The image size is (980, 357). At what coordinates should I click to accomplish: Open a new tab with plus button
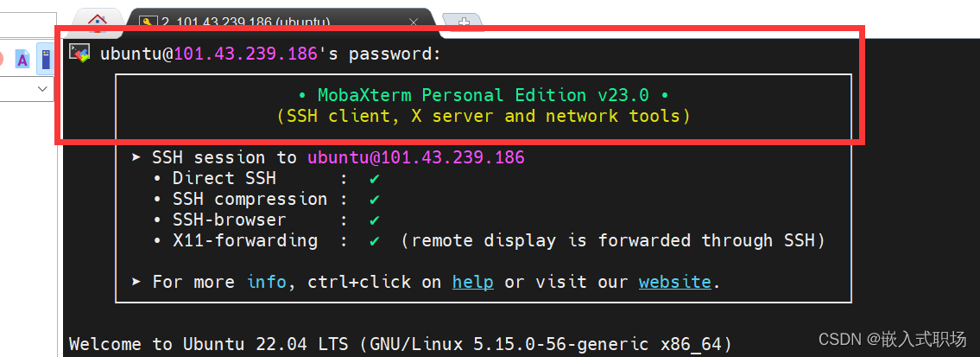pos(463,22)
